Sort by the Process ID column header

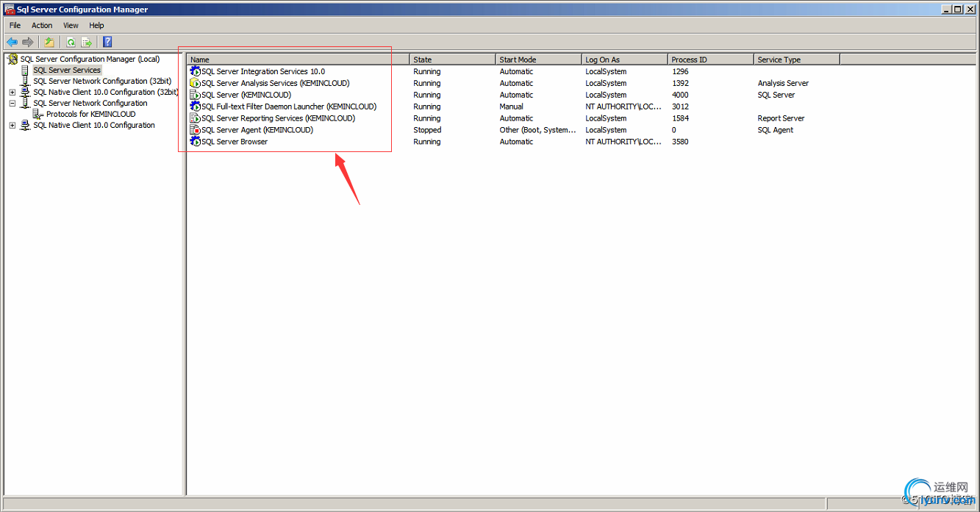711,60
